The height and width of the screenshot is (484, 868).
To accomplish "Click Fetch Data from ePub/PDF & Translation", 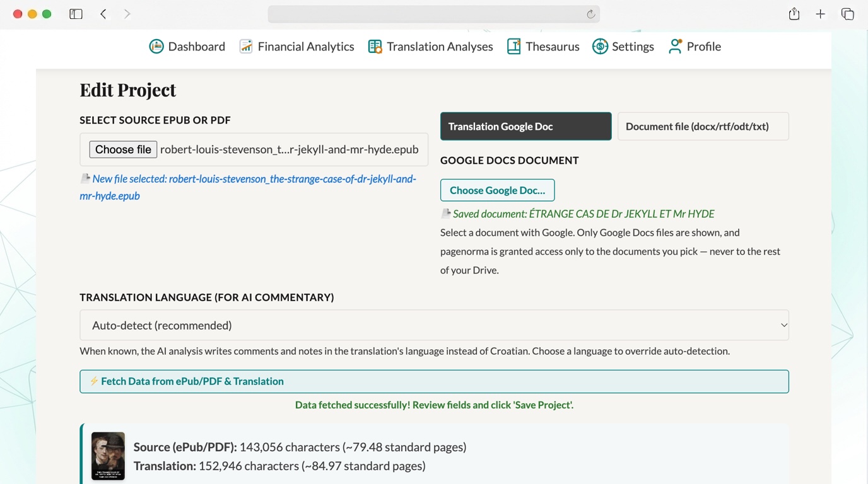I will coord(434,381).
